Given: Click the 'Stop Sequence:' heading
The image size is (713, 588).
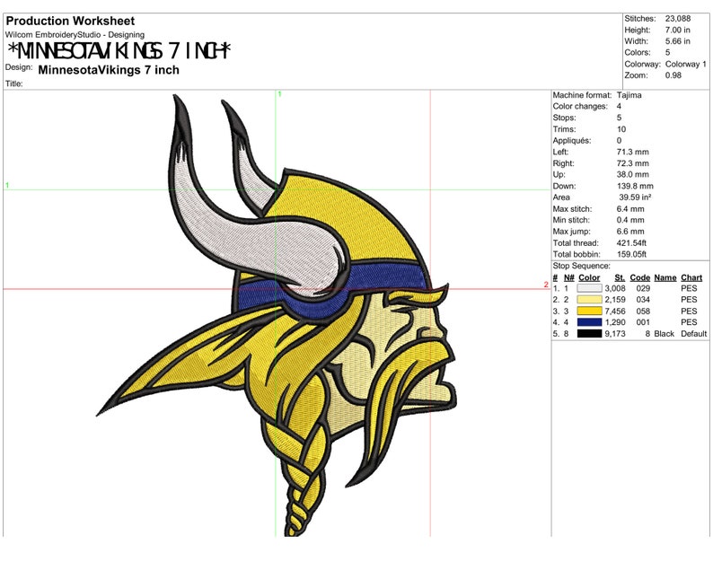Looking at the screenshot, I should (x=581, y=266).
